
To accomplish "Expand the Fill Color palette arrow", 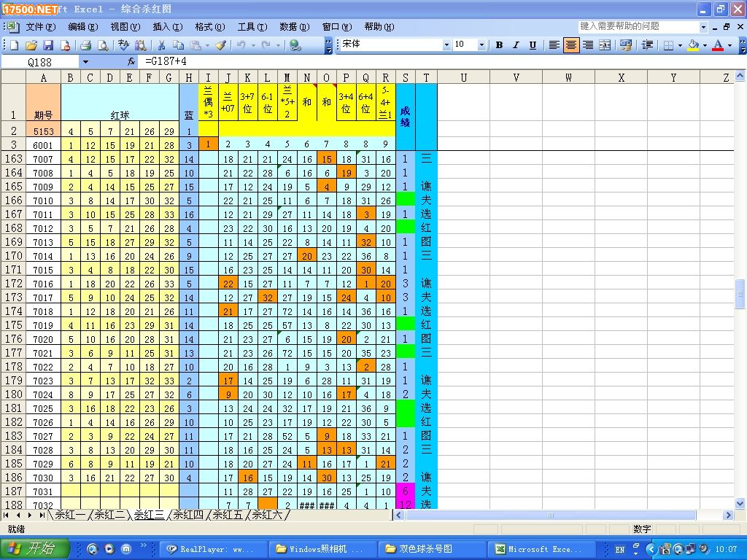I will pos(705,45).
